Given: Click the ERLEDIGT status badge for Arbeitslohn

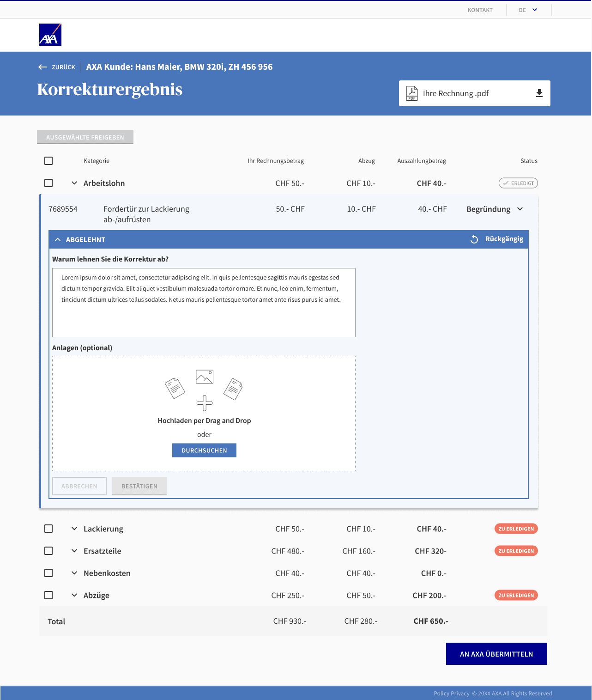Looking at the screenshot, I should [518, 183].
